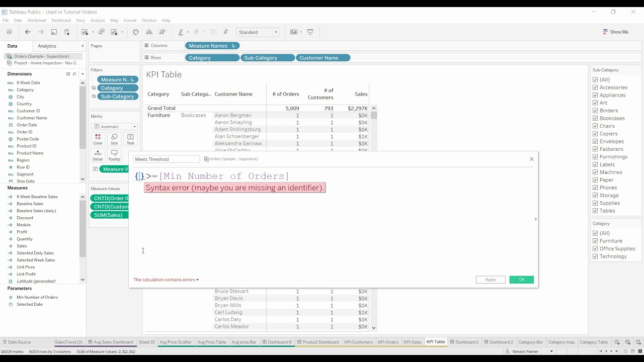Open the Show/Hide Cards dropdown arrow
644x362 pixels.
click(x=301, y=32)
